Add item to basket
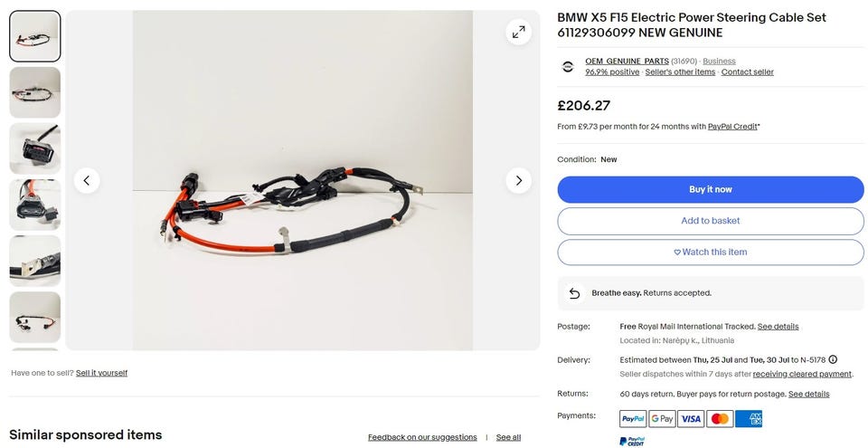Image resolution: width=868 pixels, height=448 pixels. (x=711, y=221)
